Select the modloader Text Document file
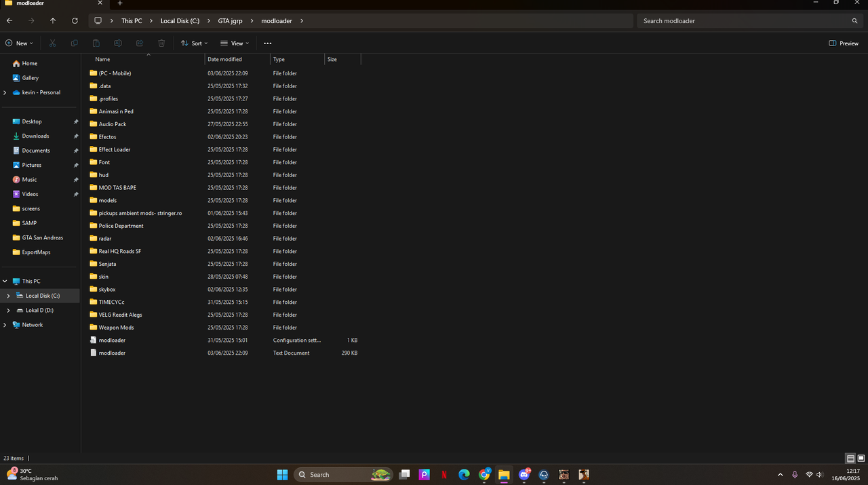868x485 pixels. [x=112, y=353]
